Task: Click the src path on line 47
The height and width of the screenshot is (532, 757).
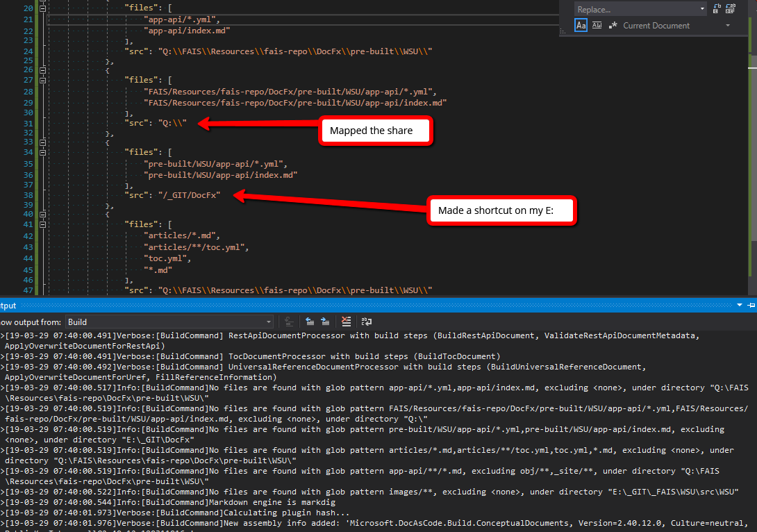Action: [x=295, y=290]
